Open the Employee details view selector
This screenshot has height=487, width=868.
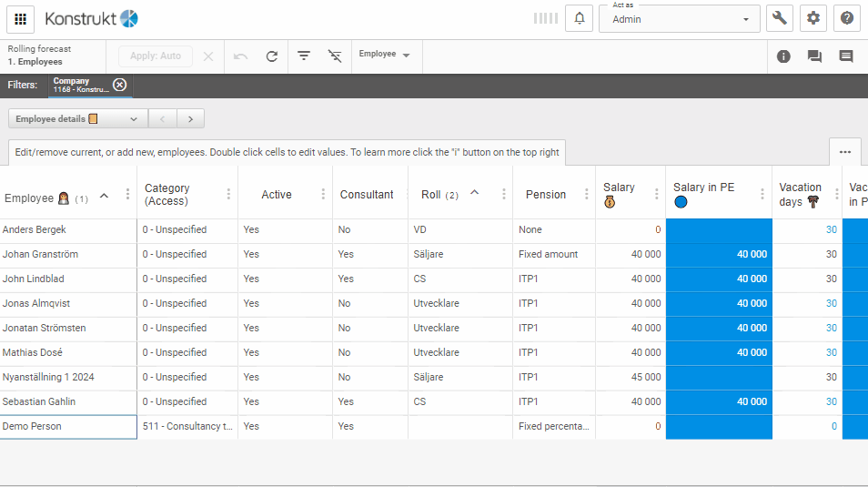tap(77, 118)
